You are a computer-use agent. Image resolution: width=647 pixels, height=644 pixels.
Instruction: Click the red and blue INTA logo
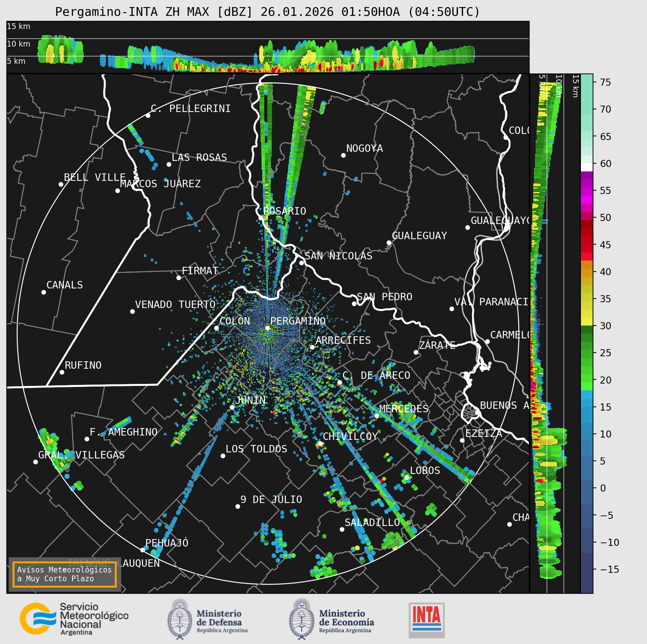(x=427, y=620)
